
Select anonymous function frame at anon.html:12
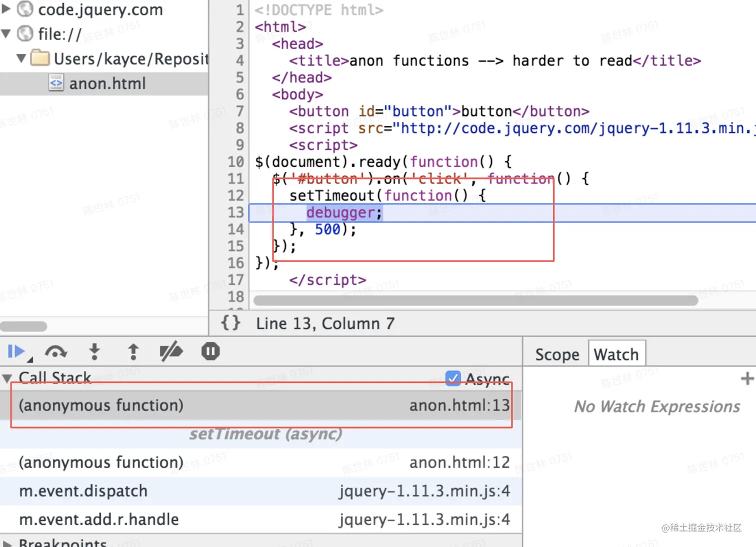(261, 462)
